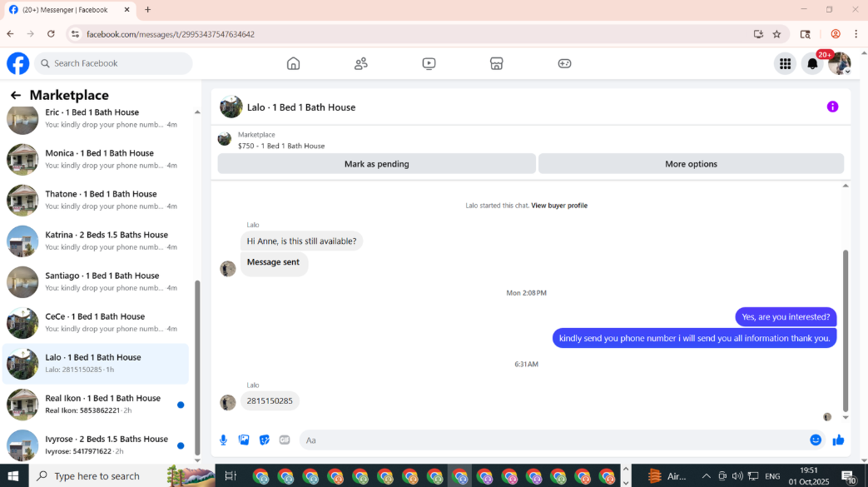
Task: Click the "Message sent" bubble
Action: pyautogui.click(x=274, y=264)
